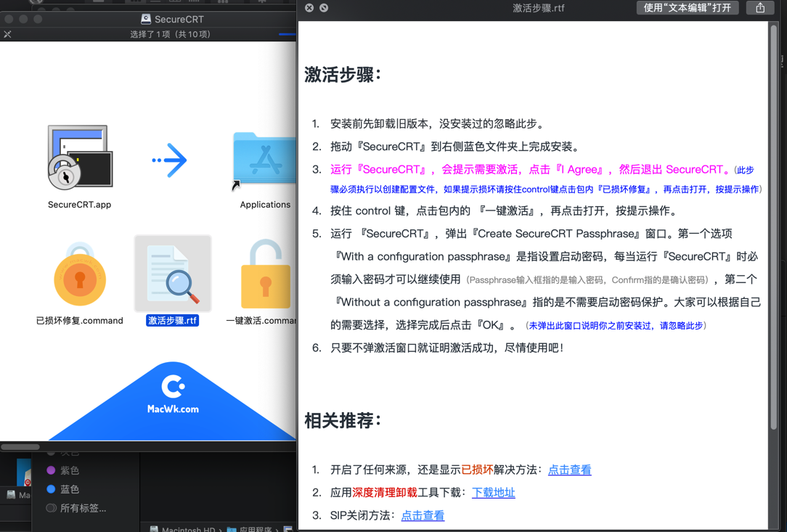Click the blue note 未弹出此窗口说明你之前安装过
This screenshot has height=532, width=787.
pyautogui.click(x=616, y=326)
